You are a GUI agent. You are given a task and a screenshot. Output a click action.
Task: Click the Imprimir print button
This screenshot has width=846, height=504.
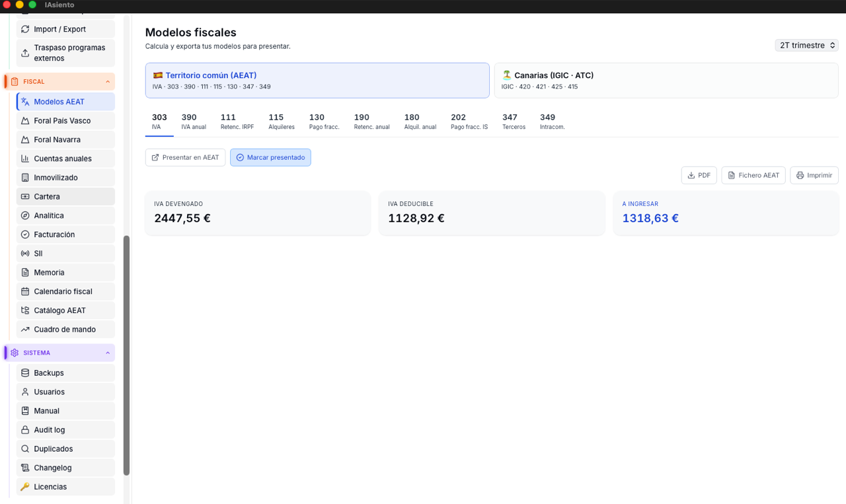(814, 175)
